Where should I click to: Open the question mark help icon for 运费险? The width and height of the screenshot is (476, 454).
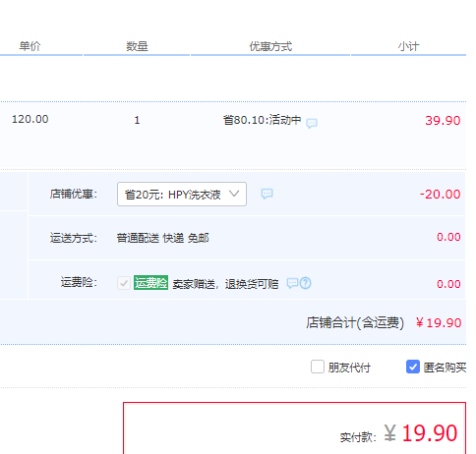pos(306,283)
